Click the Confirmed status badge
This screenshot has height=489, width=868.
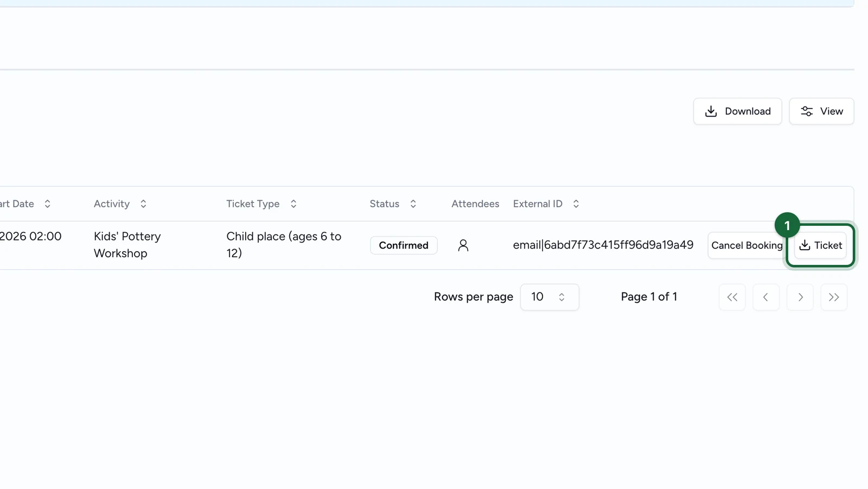404,245
